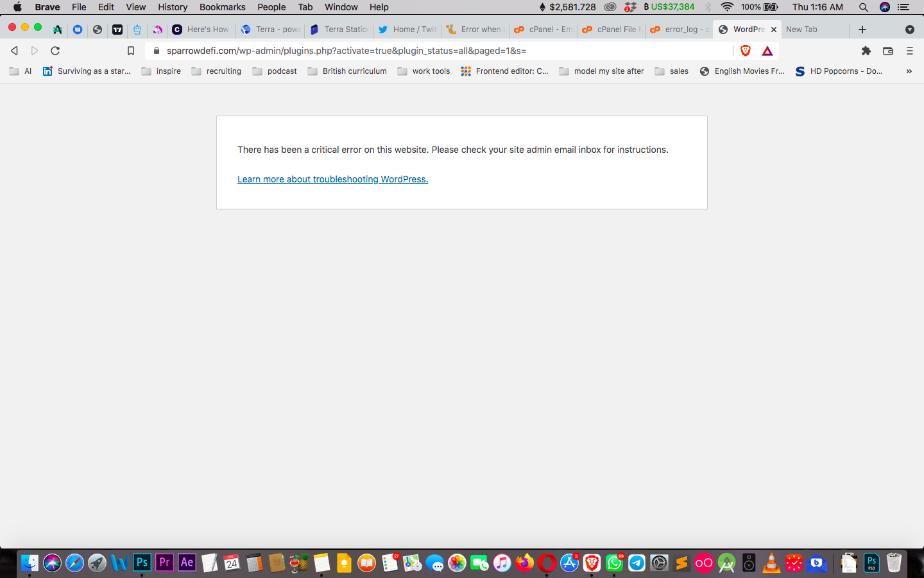Open the Extensions puzzle-piece icon
The width and height of the screenshot is (924, 578).
click(x=866, y=51)
